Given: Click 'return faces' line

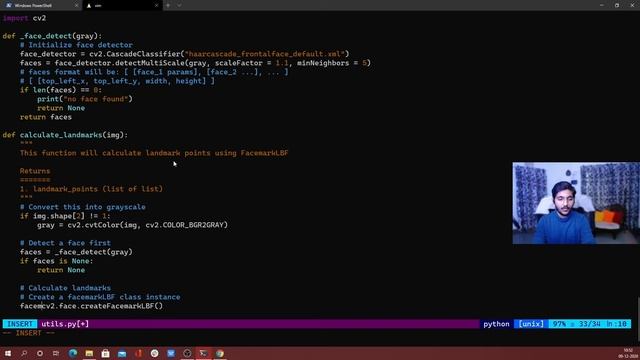Looking at the screenshot, I should pyautogui.click(x=46, y=117).
